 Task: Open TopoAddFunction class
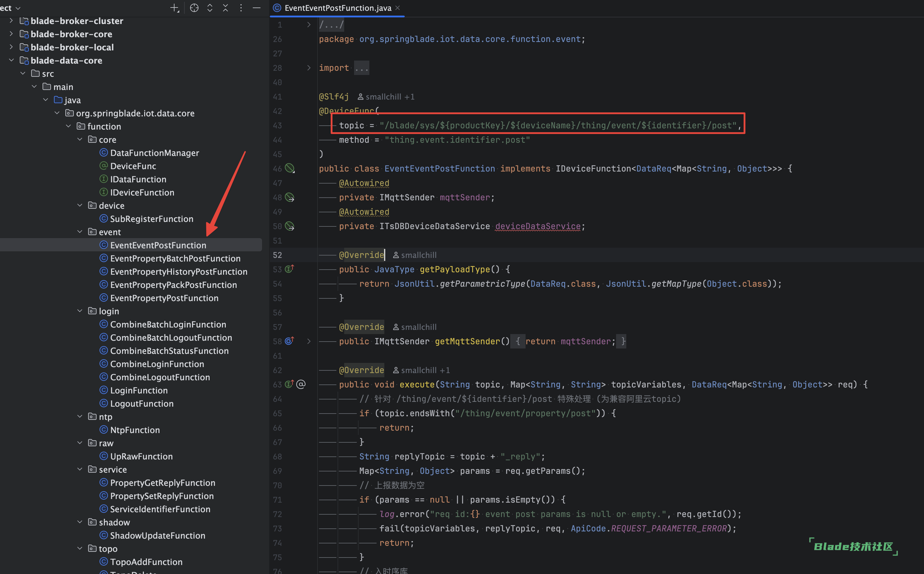click(146, 562)
